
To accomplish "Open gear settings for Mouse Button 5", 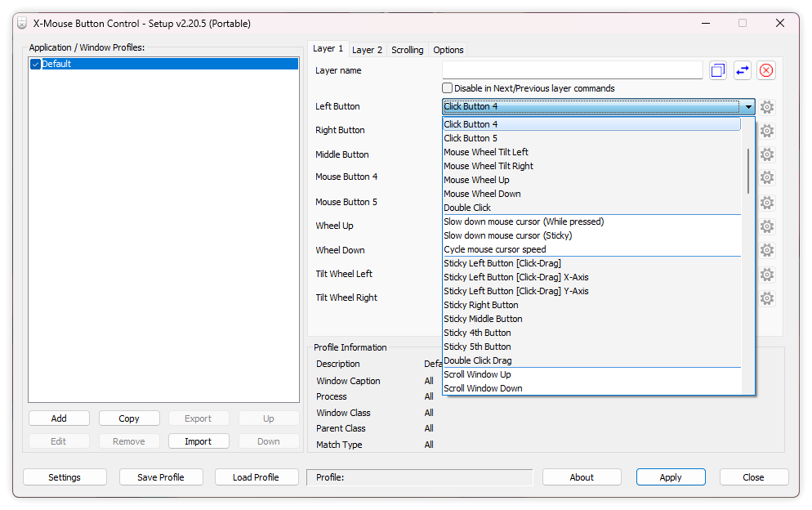I will tap(767, 203).
